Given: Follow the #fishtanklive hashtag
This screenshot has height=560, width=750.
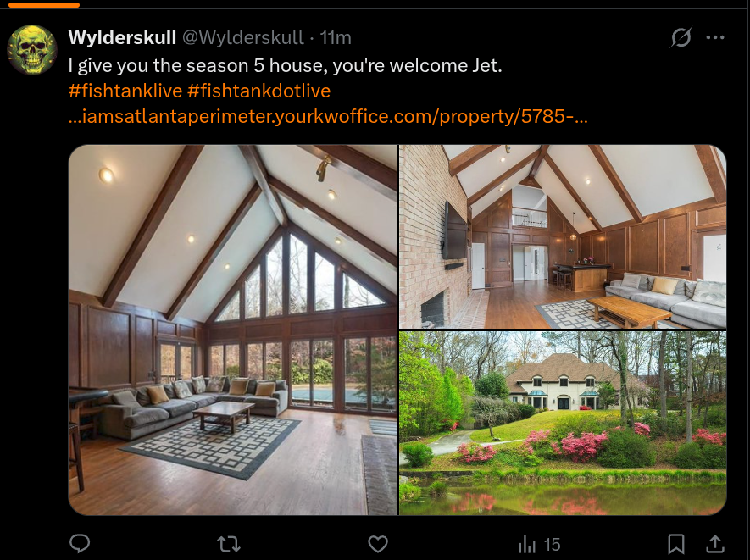Looking at the screenshot, I should coord(125,91).
